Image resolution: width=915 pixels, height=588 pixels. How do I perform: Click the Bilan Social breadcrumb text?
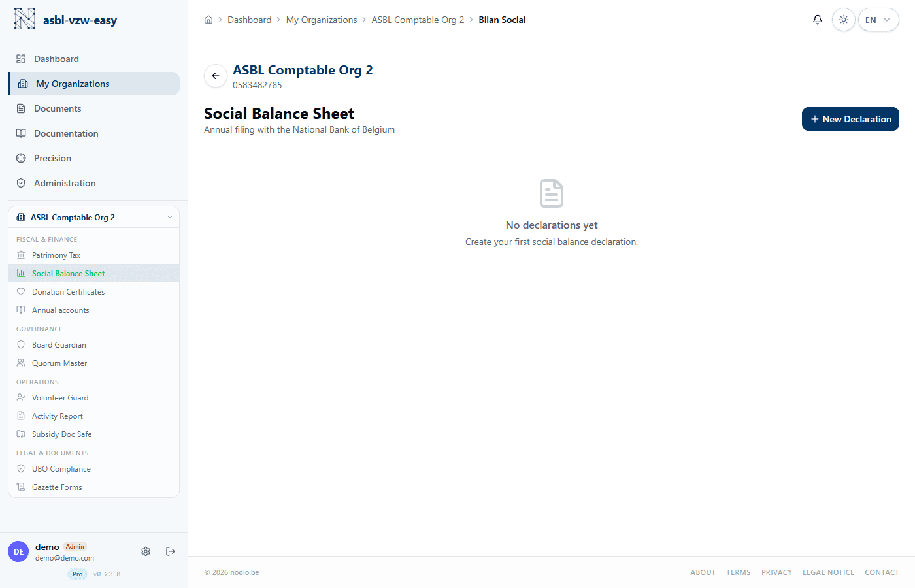coord(502,20)
